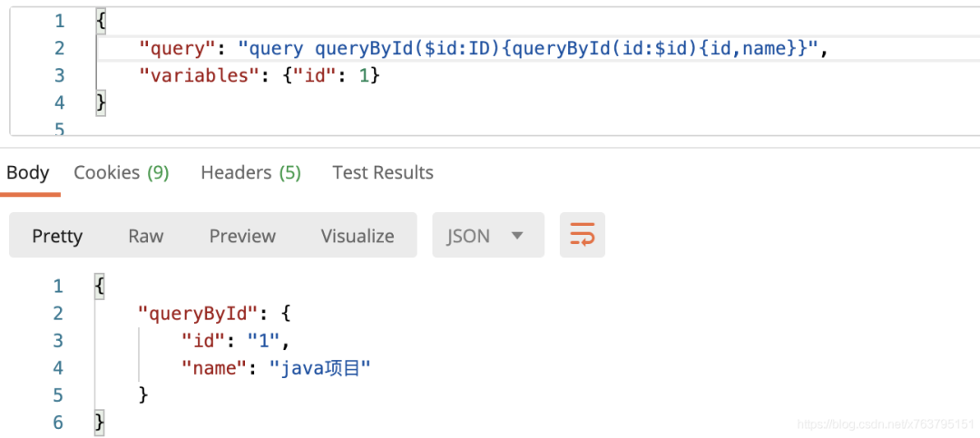Switch to the Body tab

coord(28,172)
